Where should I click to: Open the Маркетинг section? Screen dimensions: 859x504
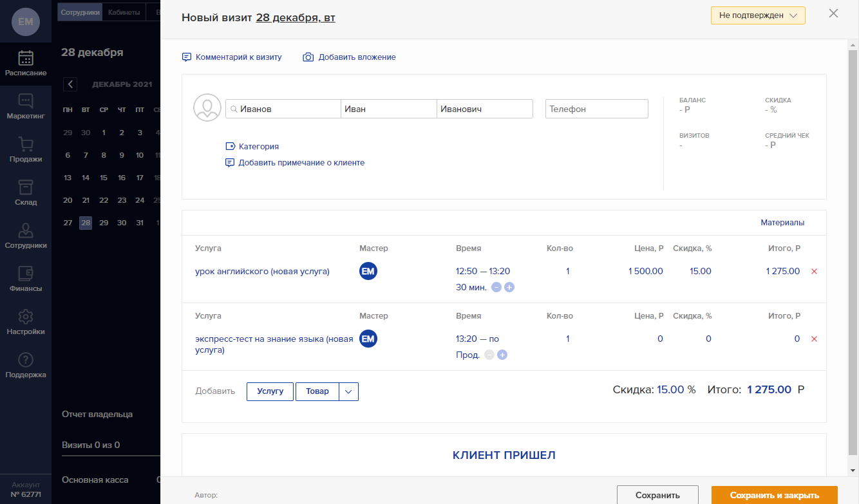point(26,107)
